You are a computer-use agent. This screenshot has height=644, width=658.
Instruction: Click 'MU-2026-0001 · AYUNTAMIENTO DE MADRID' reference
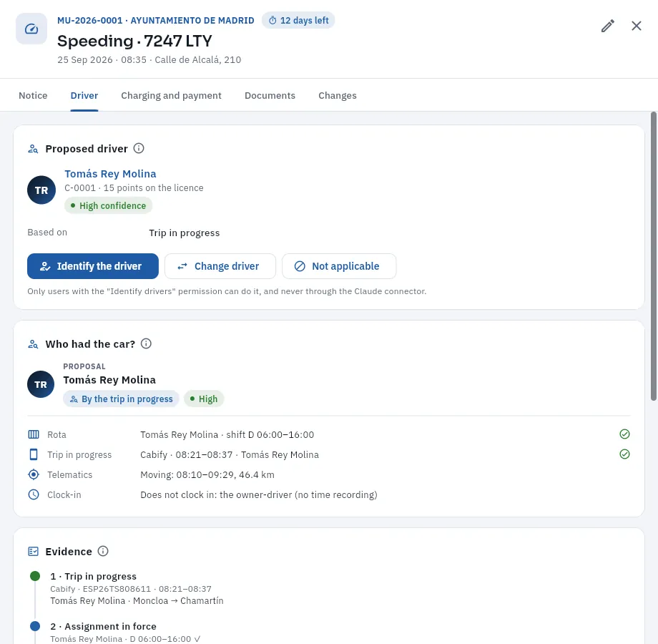(x=156, y=21)
